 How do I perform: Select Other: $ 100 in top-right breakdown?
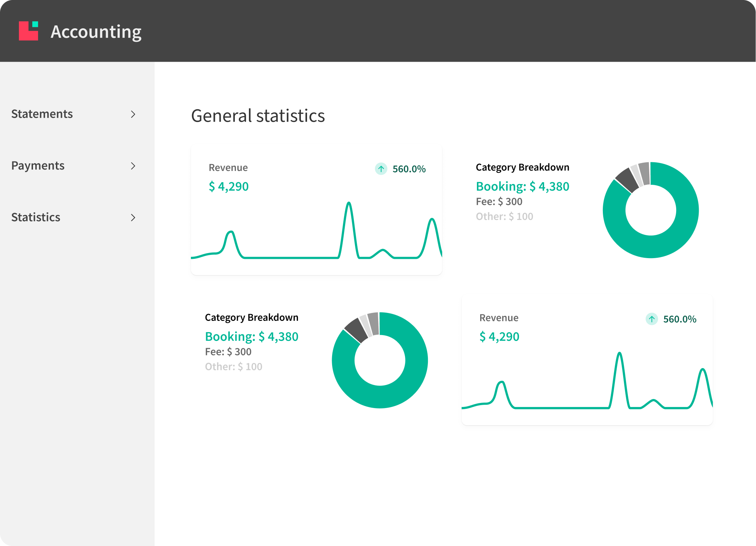tap(504, 216)
